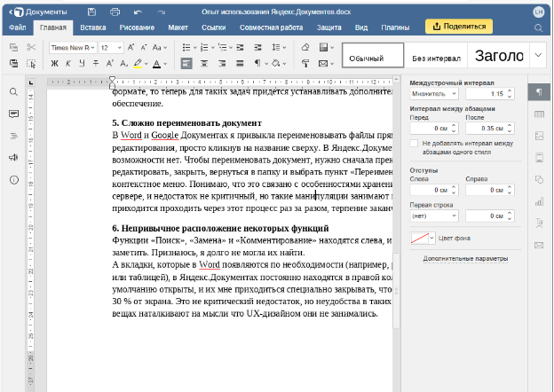Screen dimensions: 554x392
Task: Click the Paste icon in ribbon
Action: point(14,64)
